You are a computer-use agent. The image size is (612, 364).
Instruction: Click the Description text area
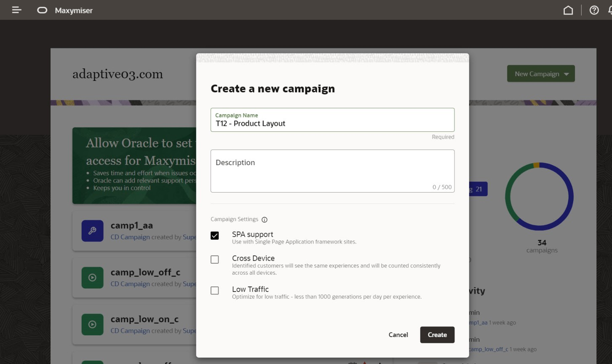point(332,171)
